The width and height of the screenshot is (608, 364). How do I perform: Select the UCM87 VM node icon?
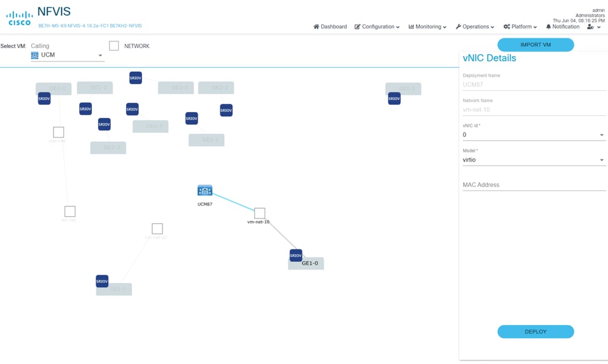coord(204,191)
